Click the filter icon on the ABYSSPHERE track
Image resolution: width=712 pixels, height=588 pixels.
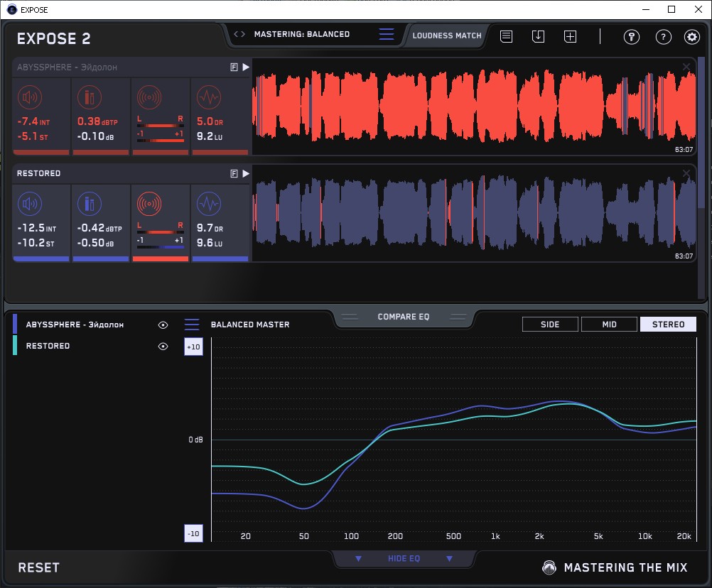pos(234,67)
